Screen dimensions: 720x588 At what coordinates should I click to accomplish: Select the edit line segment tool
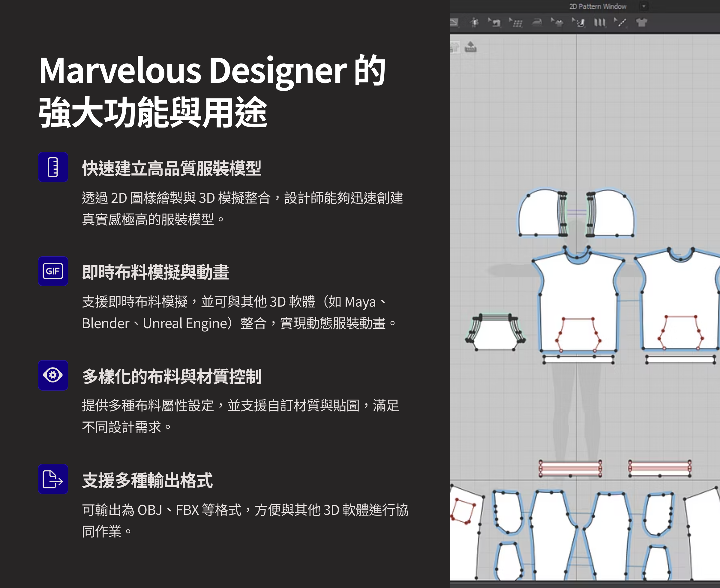(620, 23)
